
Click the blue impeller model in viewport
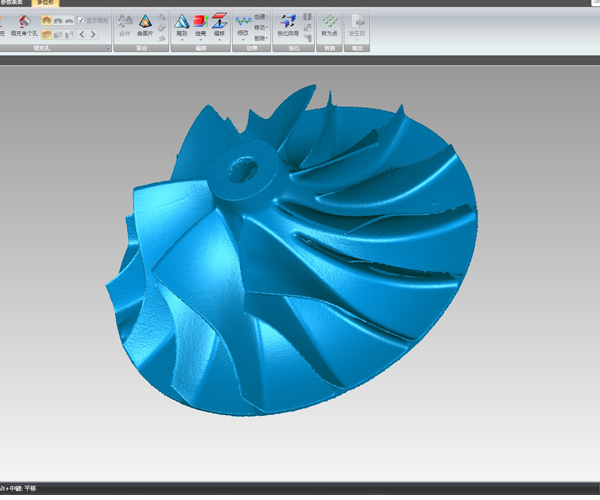(x=300, y=270)
